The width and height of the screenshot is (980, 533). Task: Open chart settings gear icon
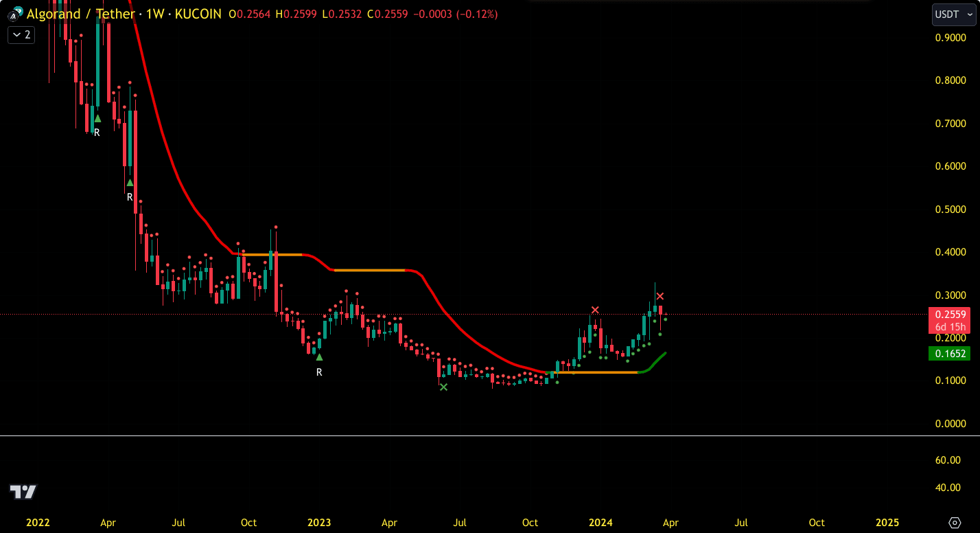point(955,523)
